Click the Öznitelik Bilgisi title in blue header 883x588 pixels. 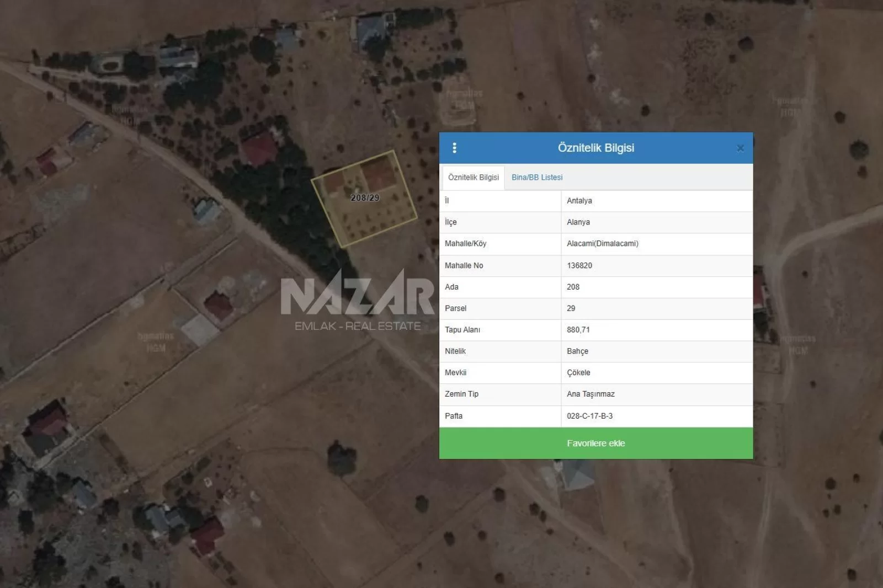pos(595,148)
